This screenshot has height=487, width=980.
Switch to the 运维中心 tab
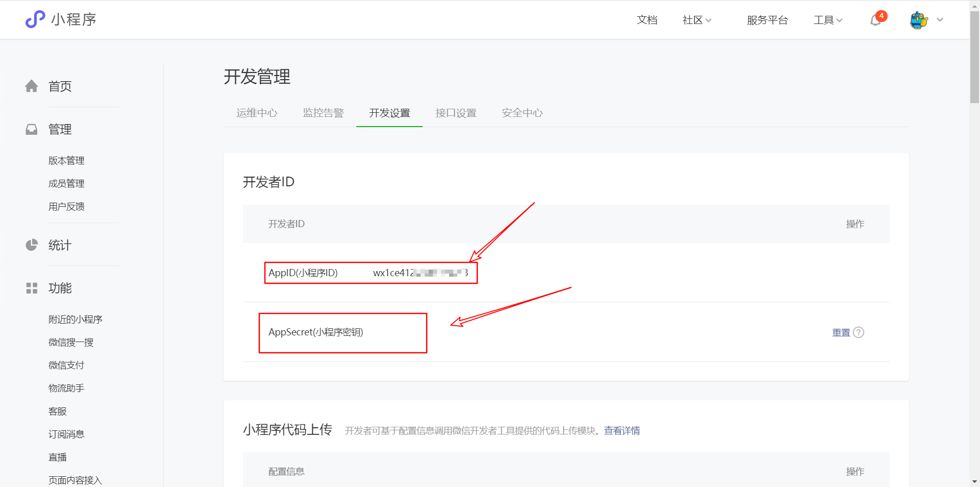tap(257, 113)
